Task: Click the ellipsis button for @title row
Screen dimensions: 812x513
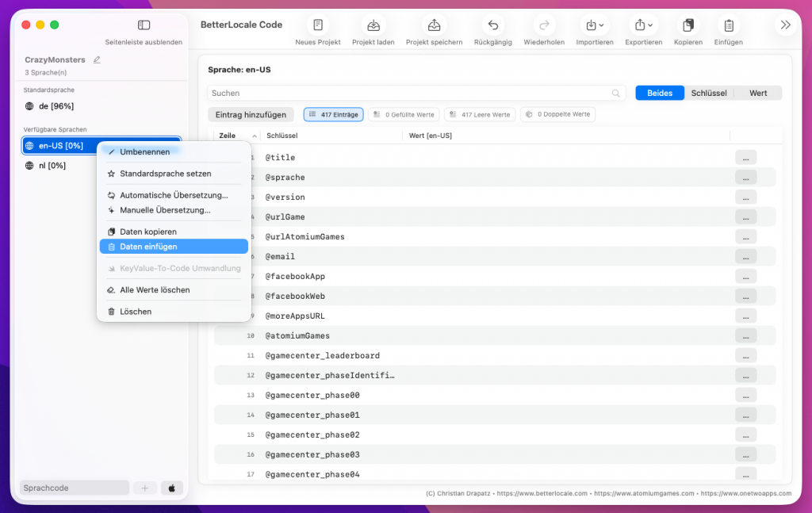Action: coord(745,158)
